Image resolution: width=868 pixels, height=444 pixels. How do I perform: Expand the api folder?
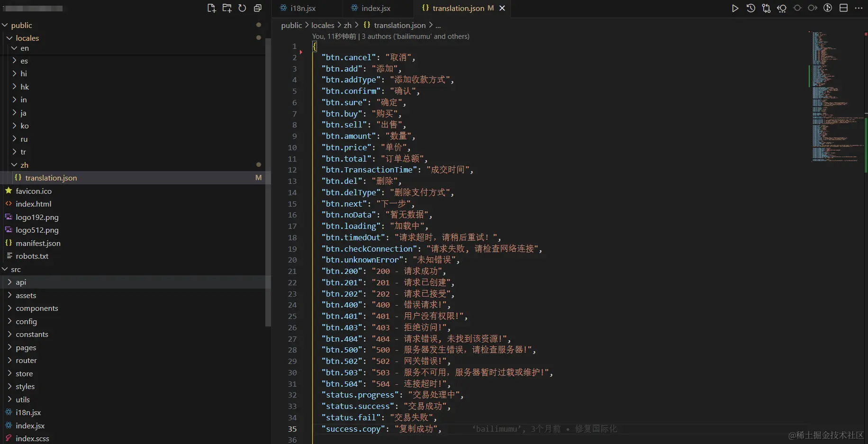pyautogui.click(x=9, y=282)
